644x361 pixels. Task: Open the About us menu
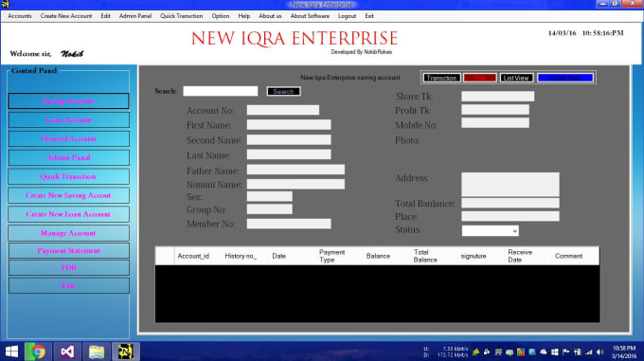(270, 16)
